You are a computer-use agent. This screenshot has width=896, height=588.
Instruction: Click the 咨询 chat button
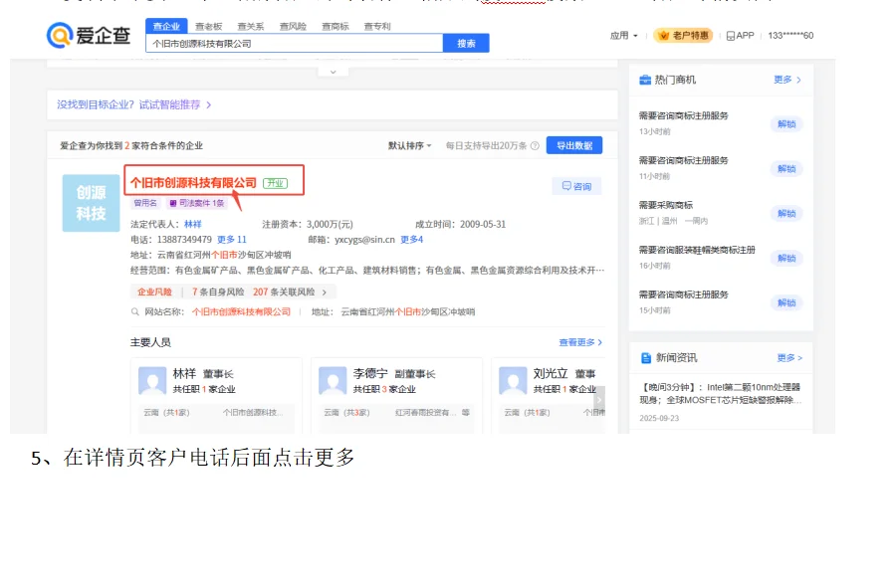576,186
